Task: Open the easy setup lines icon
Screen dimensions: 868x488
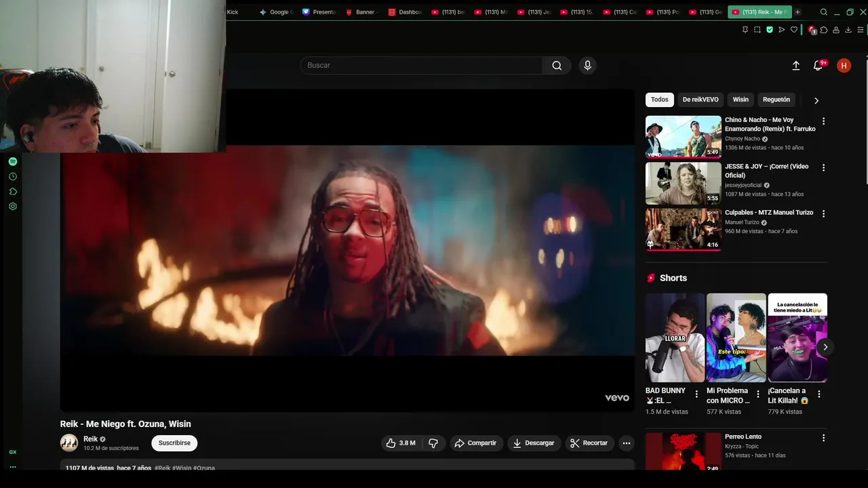Action: tap(861, 30)
